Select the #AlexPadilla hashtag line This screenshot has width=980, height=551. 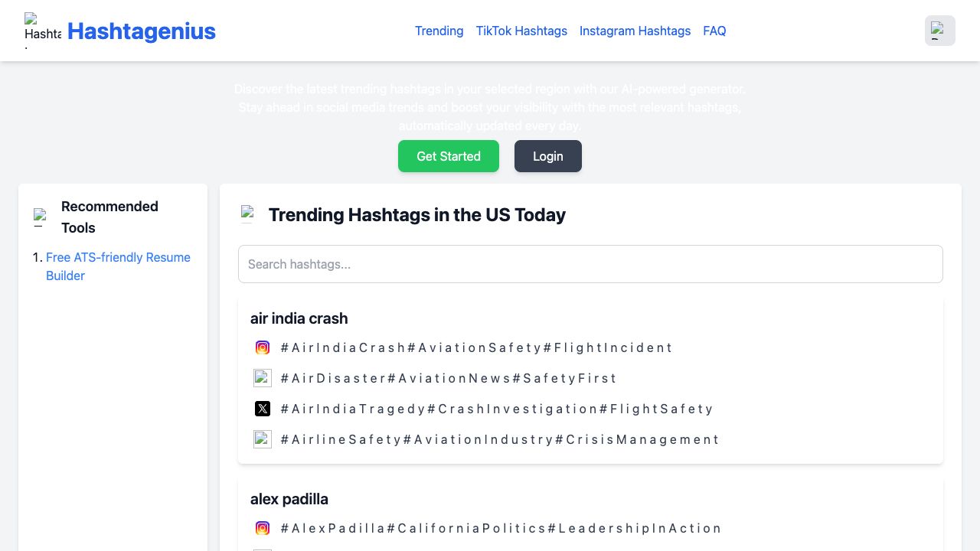[x=501, y=528]
